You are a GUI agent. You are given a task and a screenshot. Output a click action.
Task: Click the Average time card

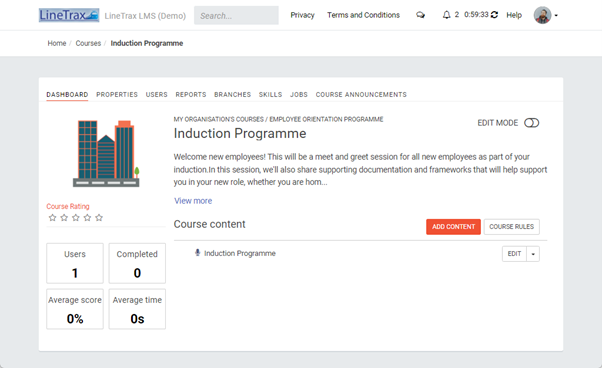(137, 309)
